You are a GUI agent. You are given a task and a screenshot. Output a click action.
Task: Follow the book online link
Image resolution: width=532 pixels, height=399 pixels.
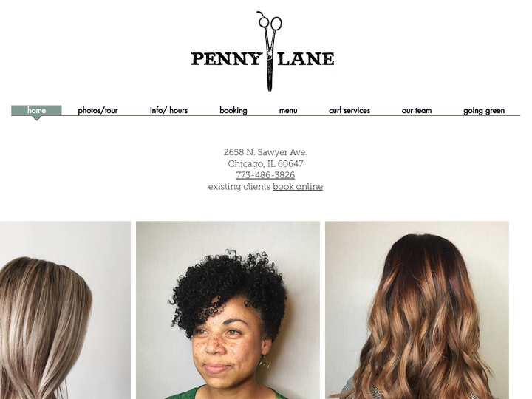click(298, 187)
